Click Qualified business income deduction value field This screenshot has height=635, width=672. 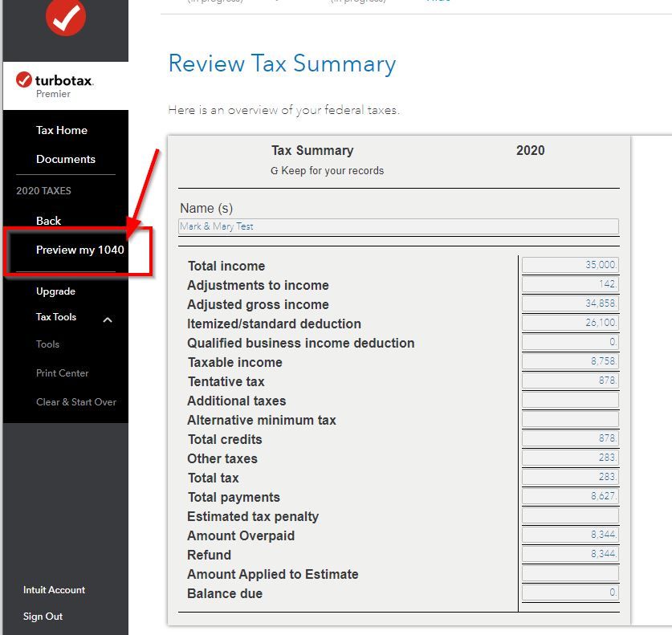coord(570,342)
